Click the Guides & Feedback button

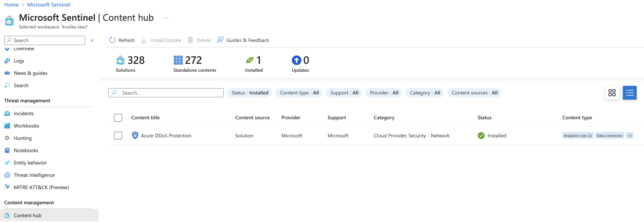[x=243, y=40]
